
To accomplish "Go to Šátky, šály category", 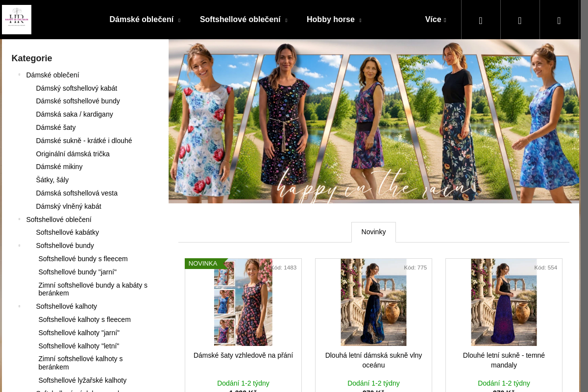I will point(52,180).
